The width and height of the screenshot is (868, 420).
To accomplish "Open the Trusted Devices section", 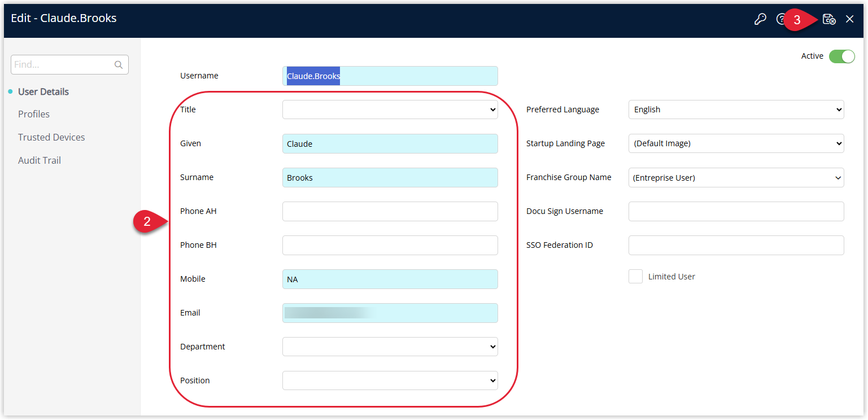I will pyautogui.click(x=51, y=137).
